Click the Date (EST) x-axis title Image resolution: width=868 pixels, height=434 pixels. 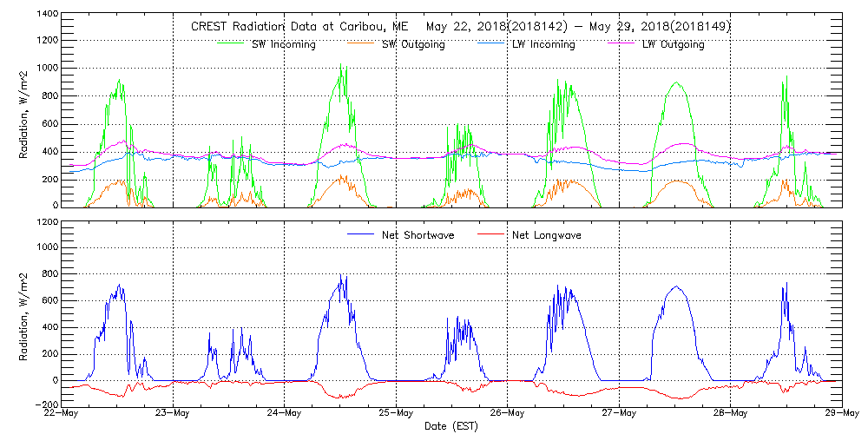450,426
